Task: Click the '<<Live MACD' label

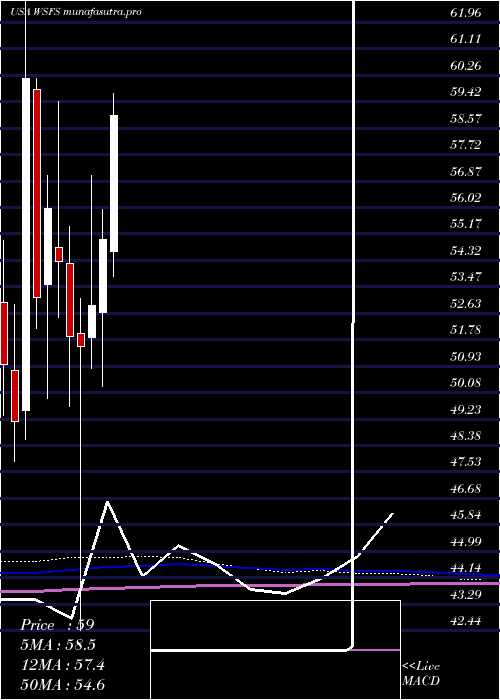Action: point(421,674)
